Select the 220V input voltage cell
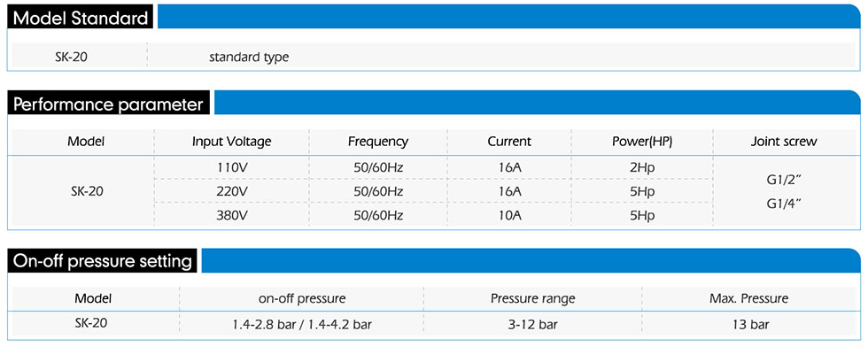 (x=232, y=191)
